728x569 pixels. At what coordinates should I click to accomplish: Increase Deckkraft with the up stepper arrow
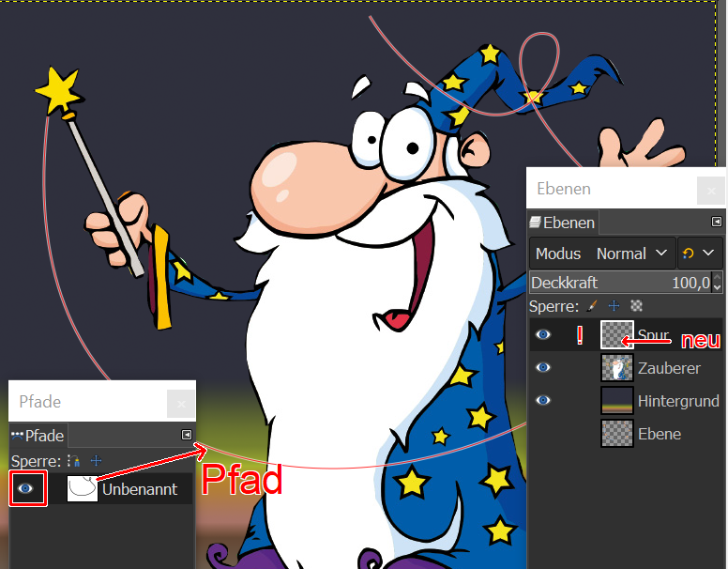tap(718, 278)
